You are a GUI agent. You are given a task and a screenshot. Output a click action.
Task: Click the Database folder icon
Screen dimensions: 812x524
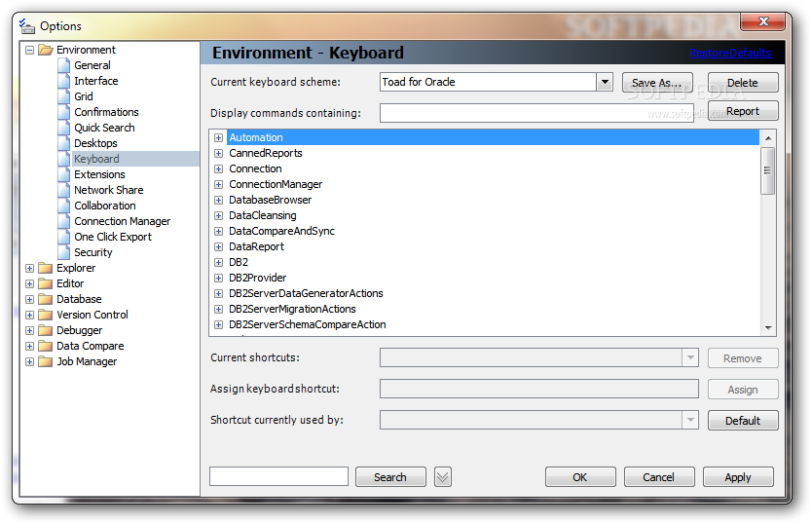click(x=46, y=299)
